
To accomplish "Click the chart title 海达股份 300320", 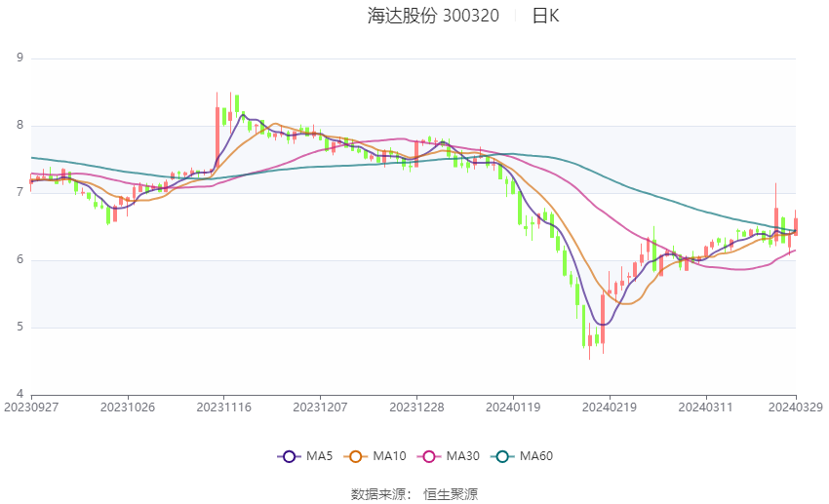I will (433, 16).
